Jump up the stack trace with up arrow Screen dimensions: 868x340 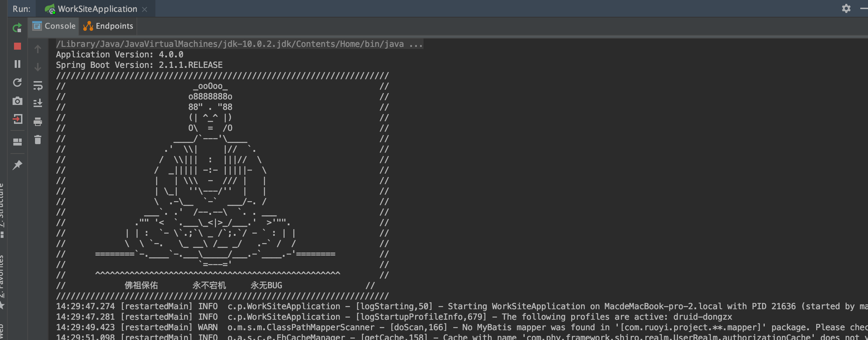coord(38,49)
